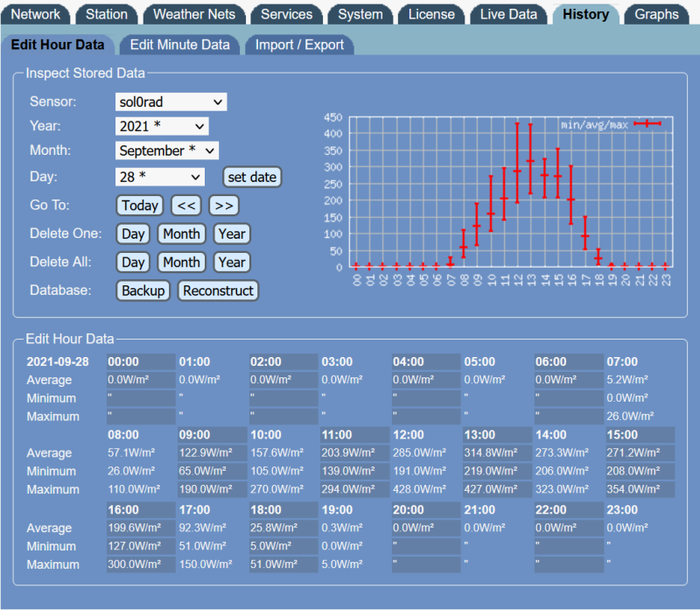Switch to the Graphs tab

[656, 14]
